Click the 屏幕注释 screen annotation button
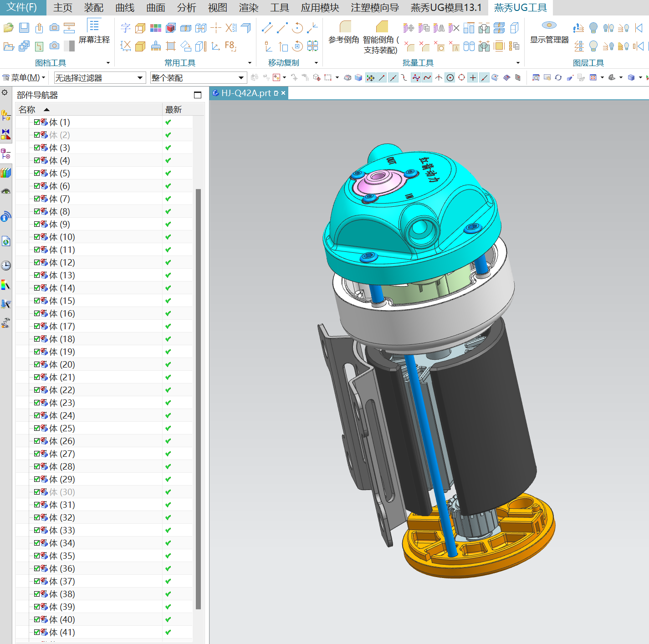Screen dimensions: 649x644 tap(94, 31)
